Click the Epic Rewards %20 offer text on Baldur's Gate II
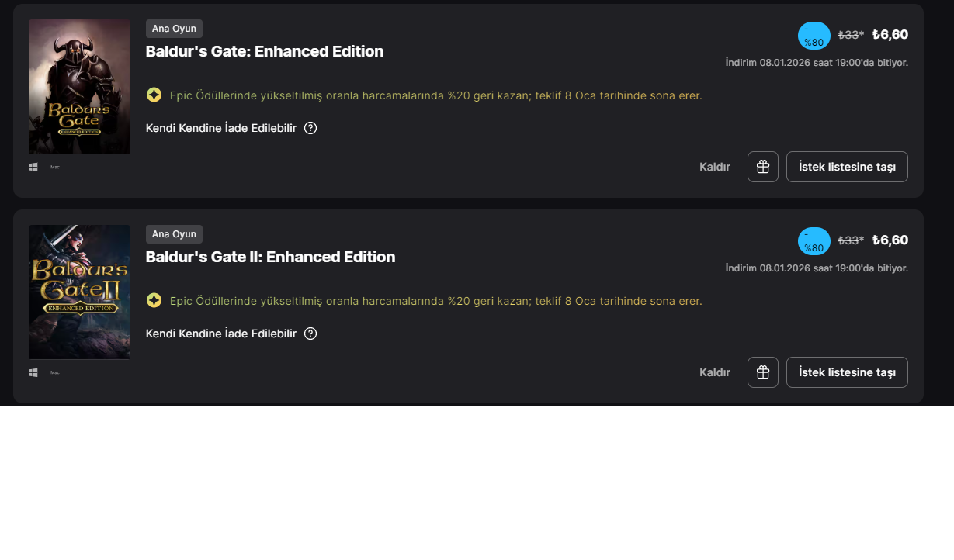This screenshot has height=560, width=954. (x=436, y=301)
